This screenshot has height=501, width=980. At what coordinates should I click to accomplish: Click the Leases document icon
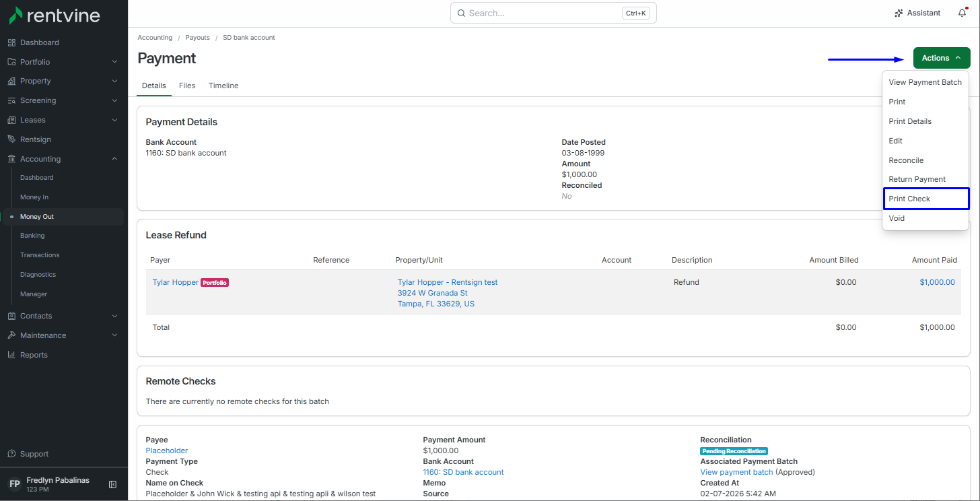coord(11,120)
